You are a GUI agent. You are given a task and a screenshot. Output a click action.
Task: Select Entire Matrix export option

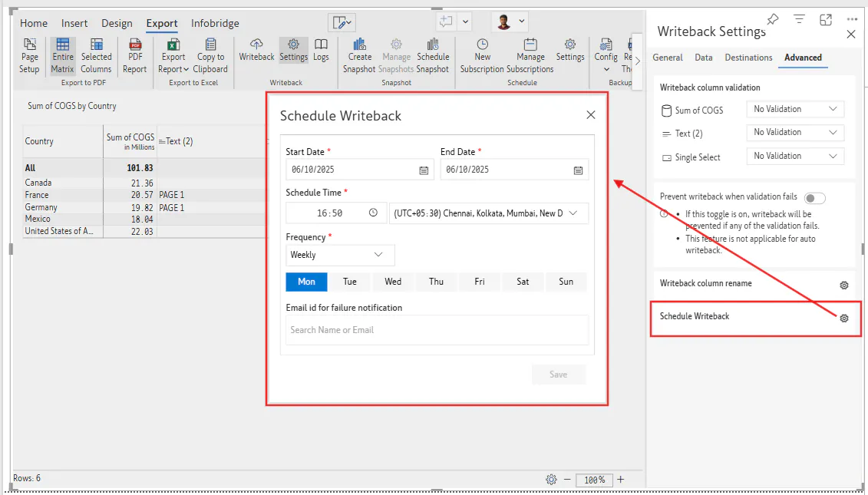click(63, 56)
